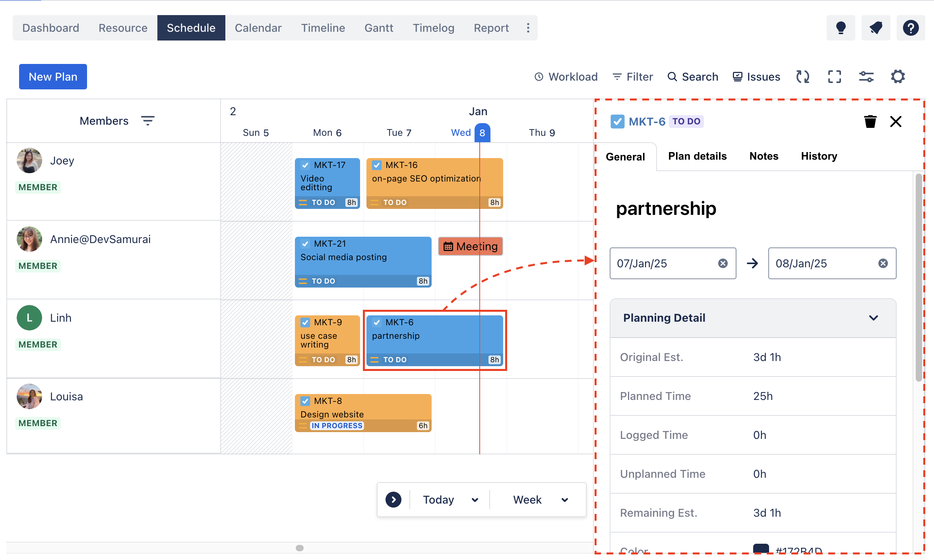
Task: Clear the 07/Jan/25 start date field
Action: pos(723,263)
